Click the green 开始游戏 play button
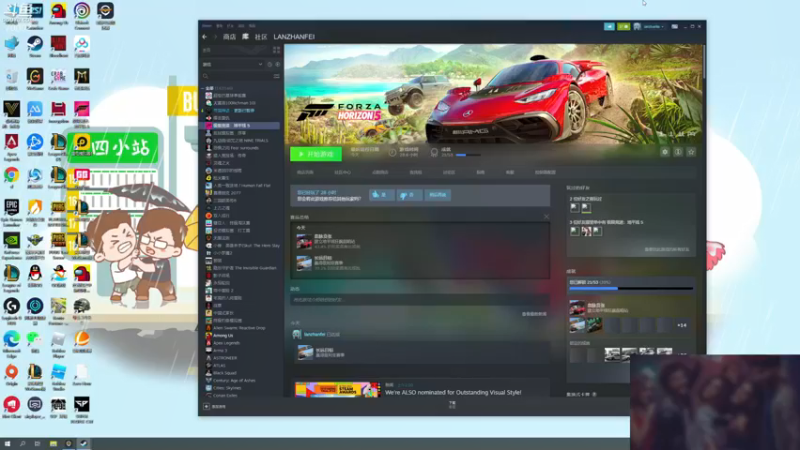The width and height of the screenshot is (800, 450). coord(316,154)
